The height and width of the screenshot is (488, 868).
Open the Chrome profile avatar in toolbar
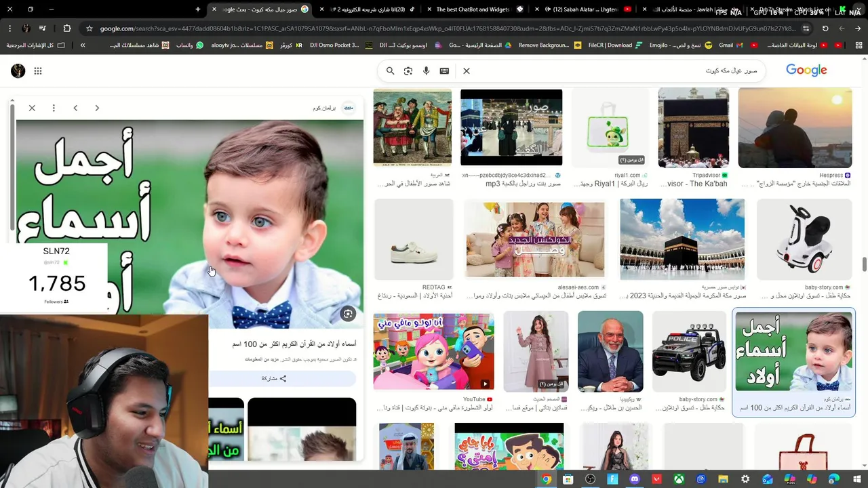pyautogui.click(x=26, y=28)
